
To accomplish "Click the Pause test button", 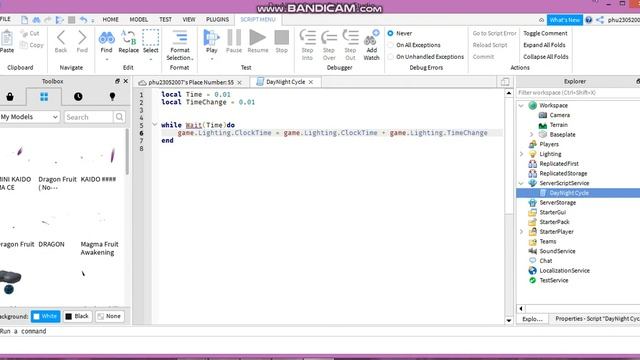I will coord(234,37).
